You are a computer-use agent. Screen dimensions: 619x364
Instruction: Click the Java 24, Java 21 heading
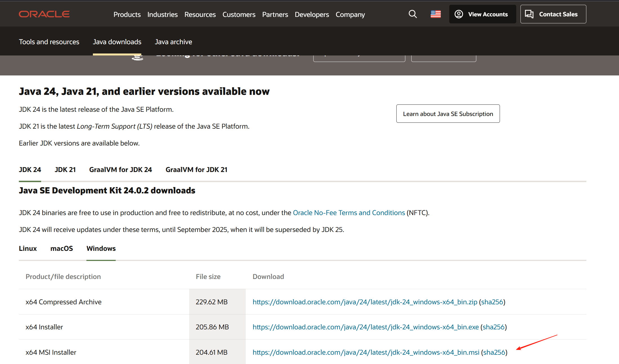click(x=144, y=91)
